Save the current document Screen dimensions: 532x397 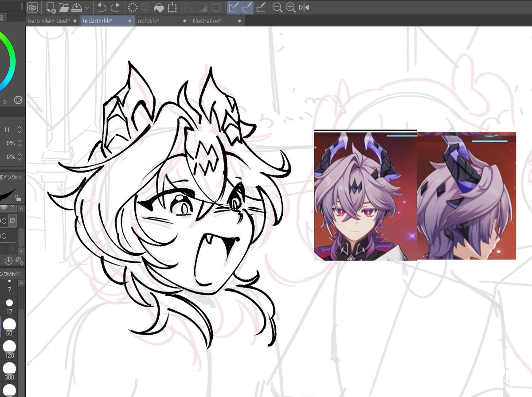pyautogui.click(x=76, y=8)
